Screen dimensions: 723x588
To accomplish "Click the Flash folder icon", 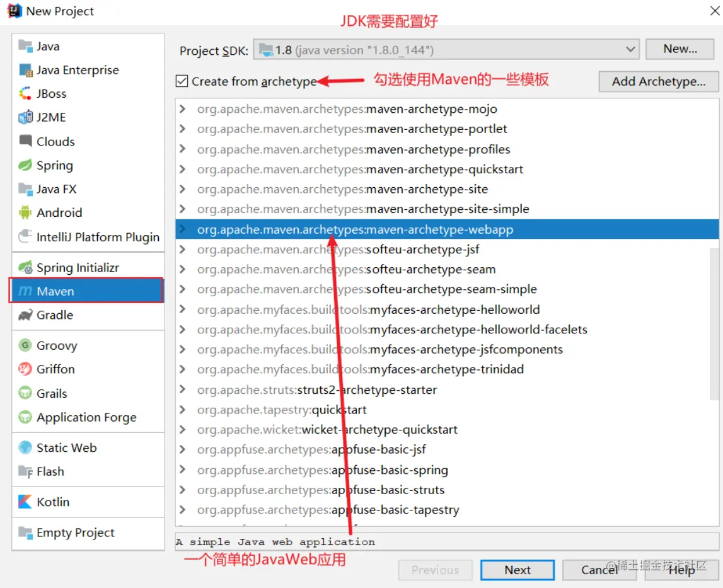I will [x=25, y=471].
